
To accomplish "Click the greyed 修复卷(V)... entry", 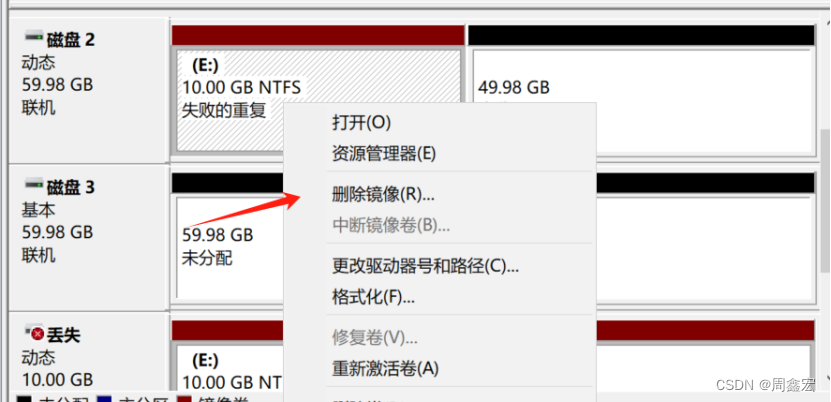I will [x=375, y=337].
